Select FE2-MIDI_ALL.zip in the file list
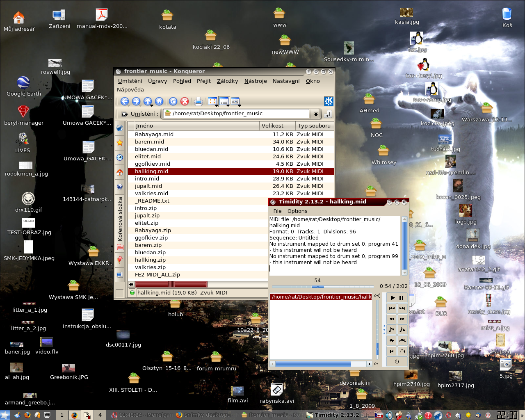 coord(198,275)
